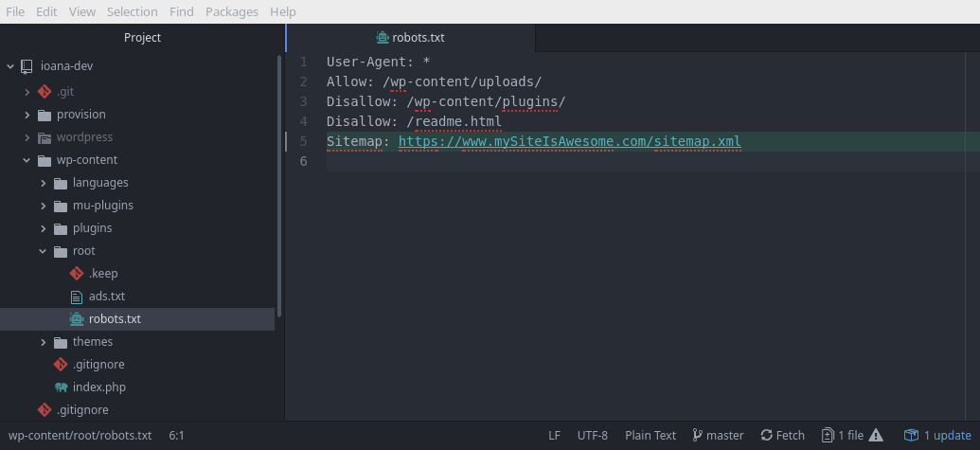This screenshot has width=980, height=450.
Task: Expand the mu-plugins folder chevron
Action: click(44, 206)
